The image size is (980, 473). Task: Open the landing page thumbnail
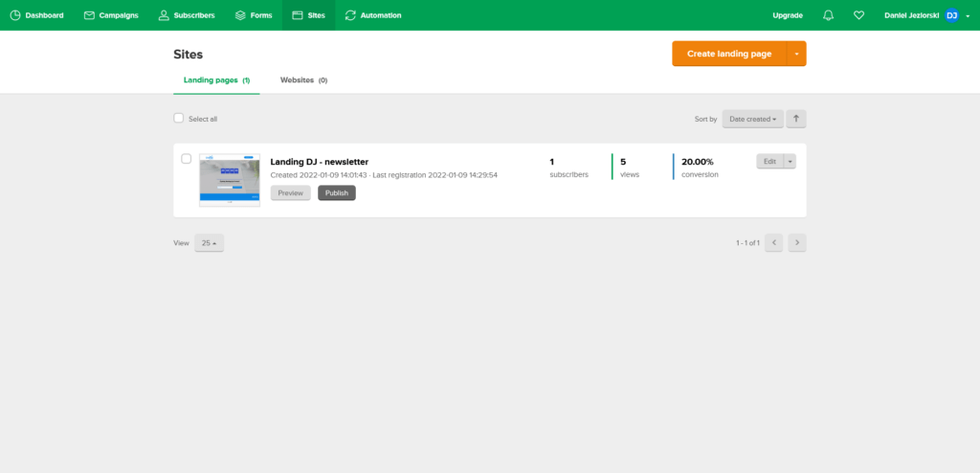coord(230,180)
